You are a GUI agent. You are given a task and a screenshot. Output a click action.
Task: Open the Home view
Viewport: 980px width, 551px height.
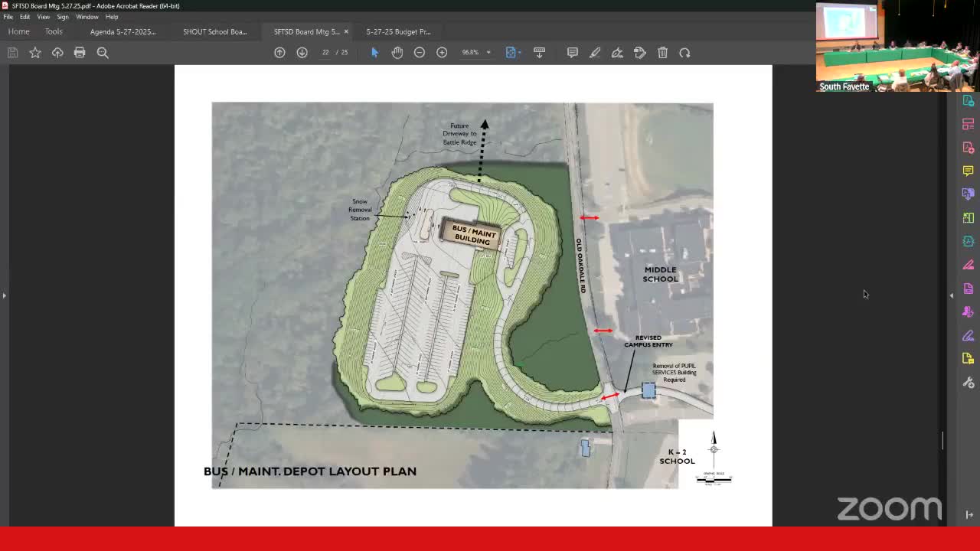(x=18, y=31)
